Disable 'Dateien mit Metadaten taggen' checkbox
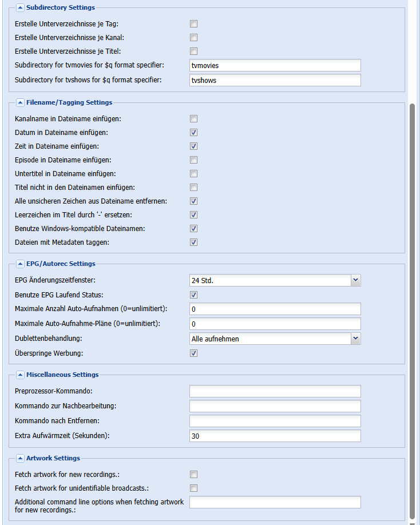 (193, 242)
